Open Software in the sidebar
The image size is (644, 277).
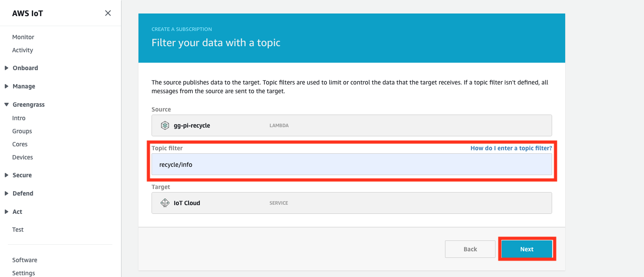click(x=25, y=260)
